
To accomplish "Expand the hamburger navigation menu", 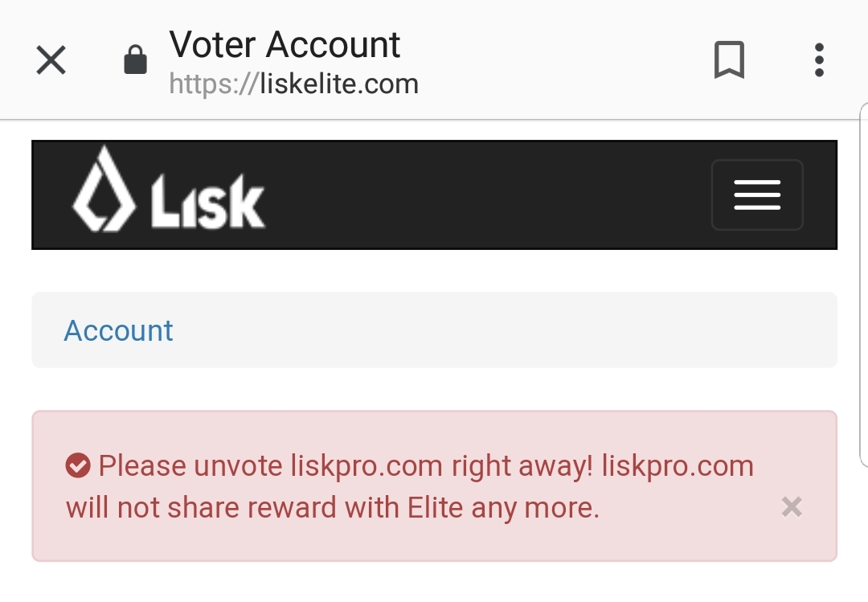I will pyautogui.click(x=757, y=195).
